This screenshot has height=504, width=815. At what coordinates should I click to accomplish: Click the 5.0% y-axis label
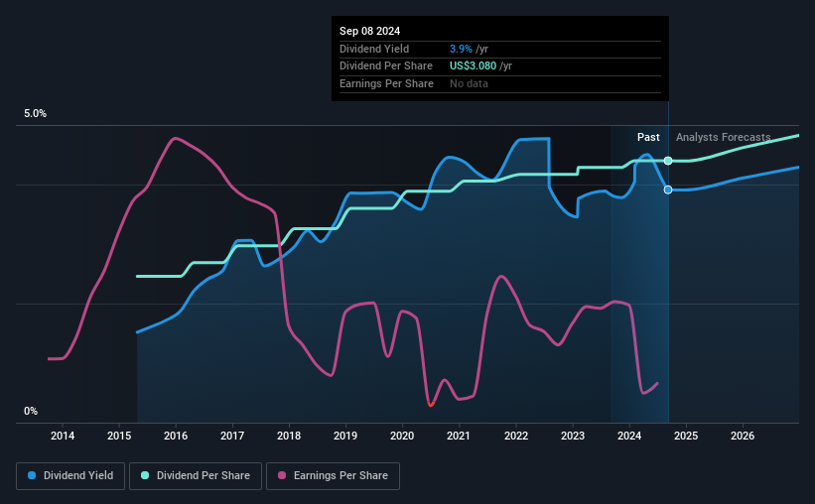click(36, 114)
